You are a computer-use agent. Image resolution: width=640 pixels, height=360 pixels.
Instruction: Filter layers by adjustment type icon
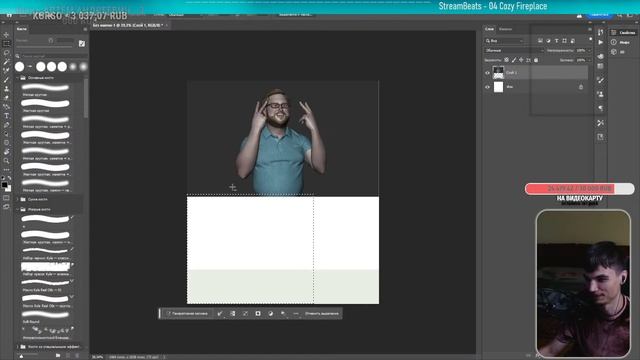pyautogui.click(x=548, y=41)
